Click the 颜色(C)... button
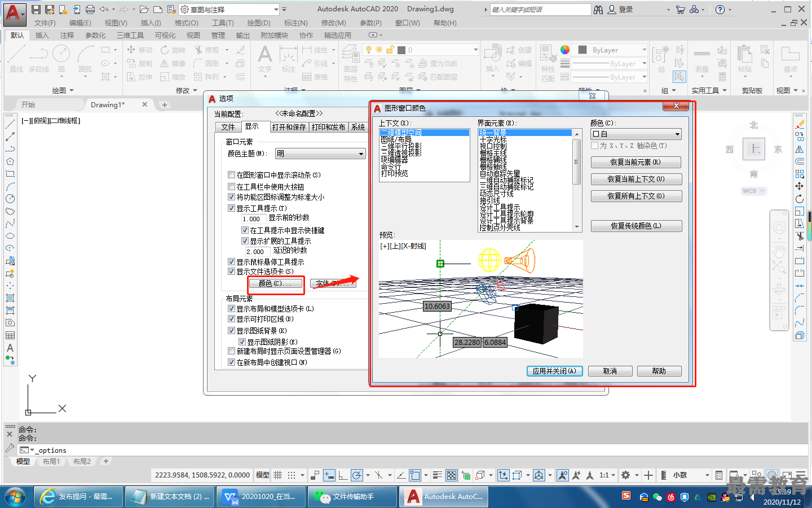 [275, 283]
